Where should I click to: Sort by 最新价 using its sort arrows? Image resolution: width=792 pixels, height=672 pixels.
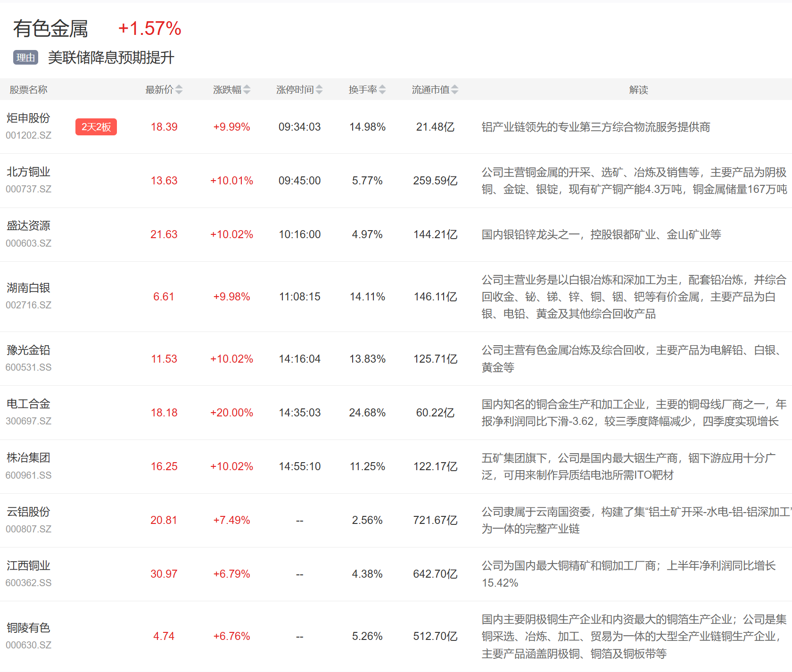[x=179, y=90]
